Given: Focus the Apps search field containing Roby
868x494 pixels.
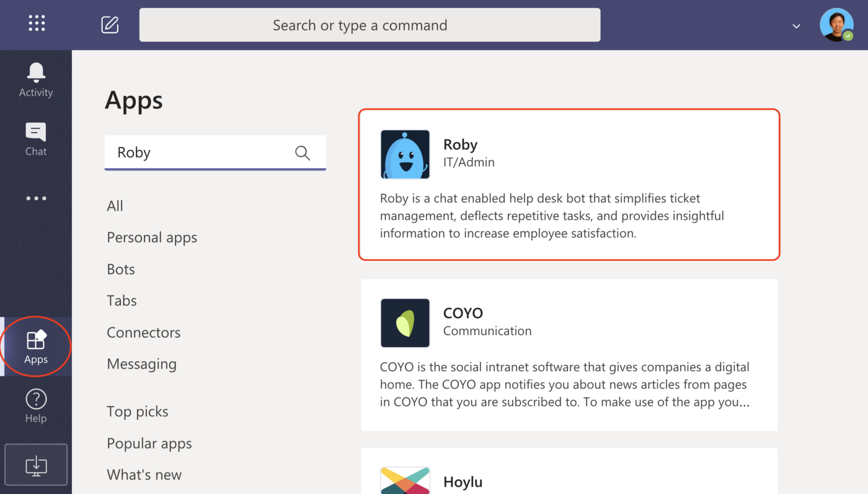Looking at the screenshot, I should [215, 152].
